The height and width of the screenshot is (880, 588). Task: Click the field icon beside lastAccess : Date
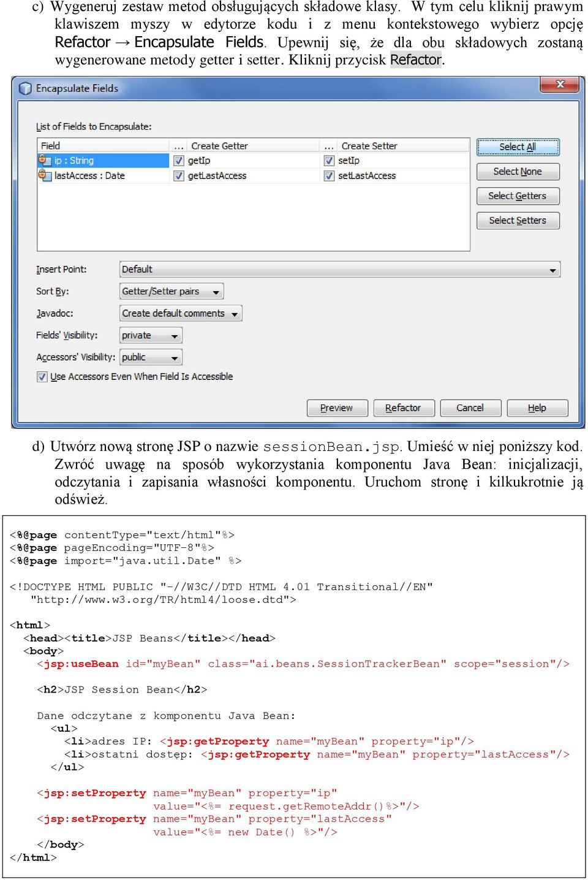pos(43,175)
